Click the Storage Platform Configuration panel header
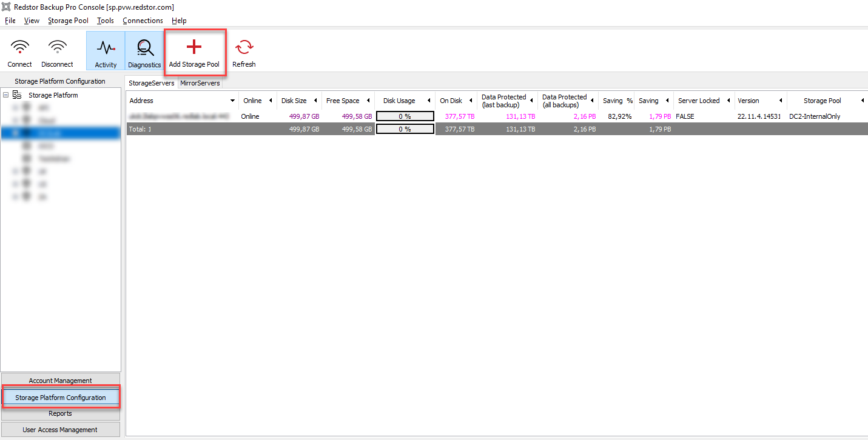Viewport: 868px width, 440px height. click(60, 81)
